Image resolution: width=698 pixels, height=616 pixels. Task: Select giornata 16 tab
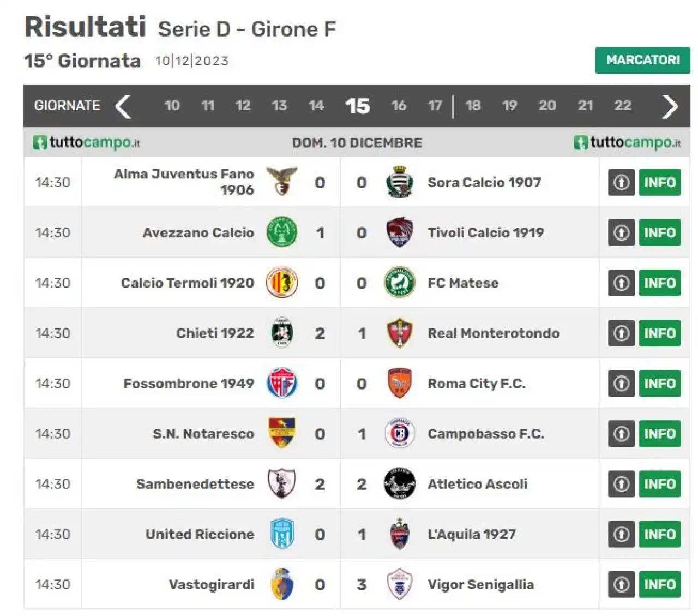(x=399, y=105)
